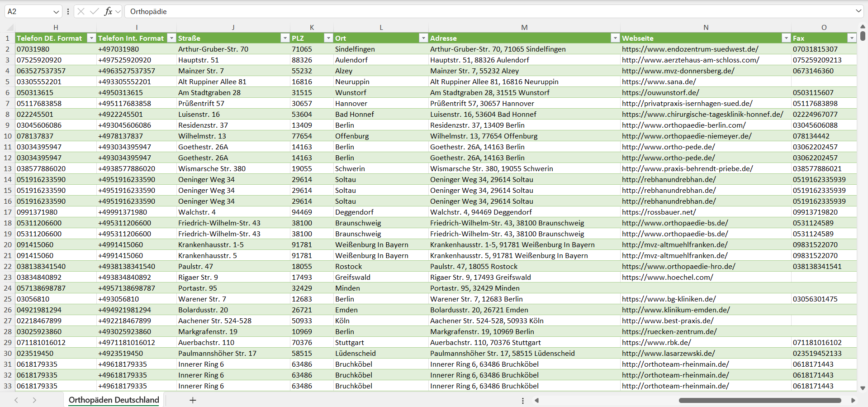The height and width of the screenshot is (407, 868).
Task: Open the Straße column filter dropdown
Action: [x=285, y=38]
